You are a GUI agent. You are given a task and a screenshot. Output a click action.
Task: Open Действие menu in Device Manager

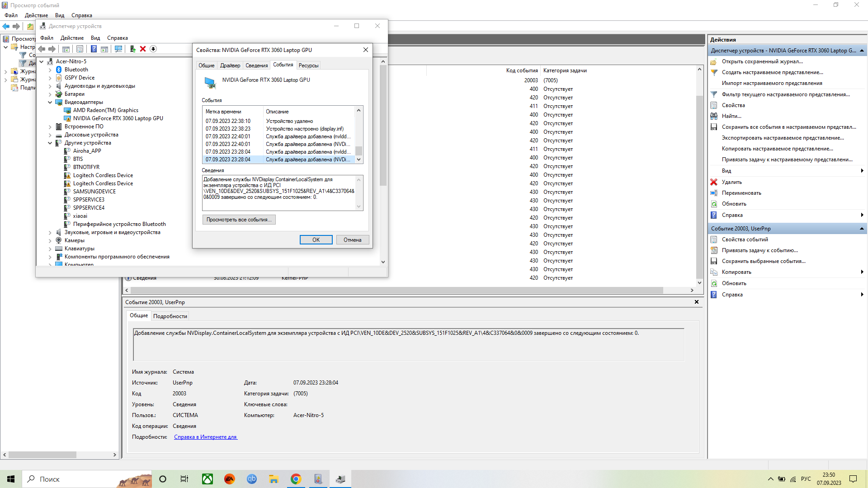point(72,38)
